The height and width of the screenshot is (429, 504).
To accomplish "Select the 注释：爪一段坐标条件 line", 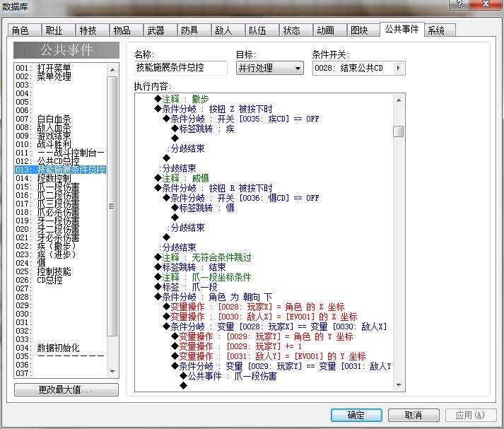I will [203, 277].
